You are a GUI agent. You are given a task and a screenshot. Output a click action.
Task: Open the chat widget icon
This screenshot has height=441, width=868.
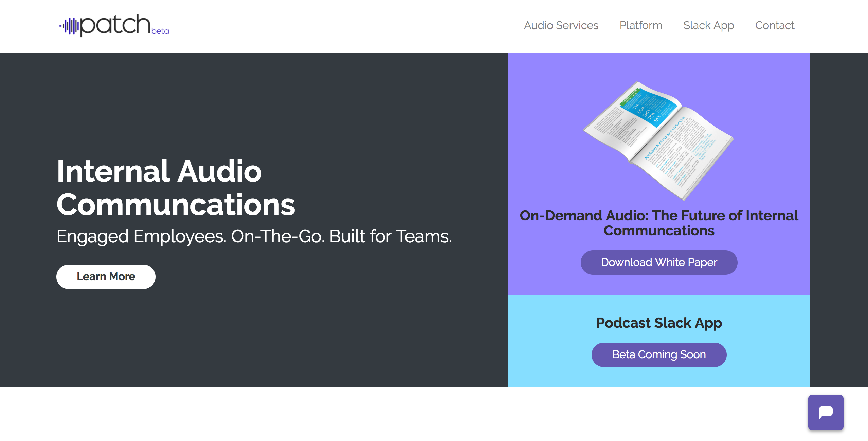point(826,412)
